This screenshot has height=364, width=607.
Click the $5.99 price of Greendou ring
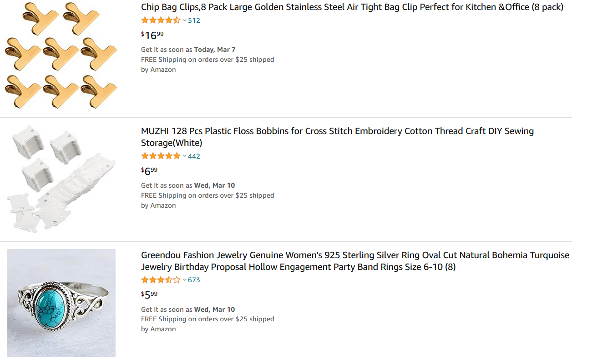pyautogui.click(x=149, y=295)
